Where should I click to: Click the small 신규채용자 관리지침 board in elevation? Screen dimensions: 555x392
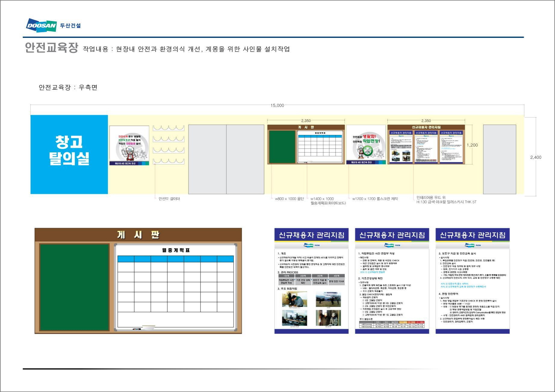[426, 145]
